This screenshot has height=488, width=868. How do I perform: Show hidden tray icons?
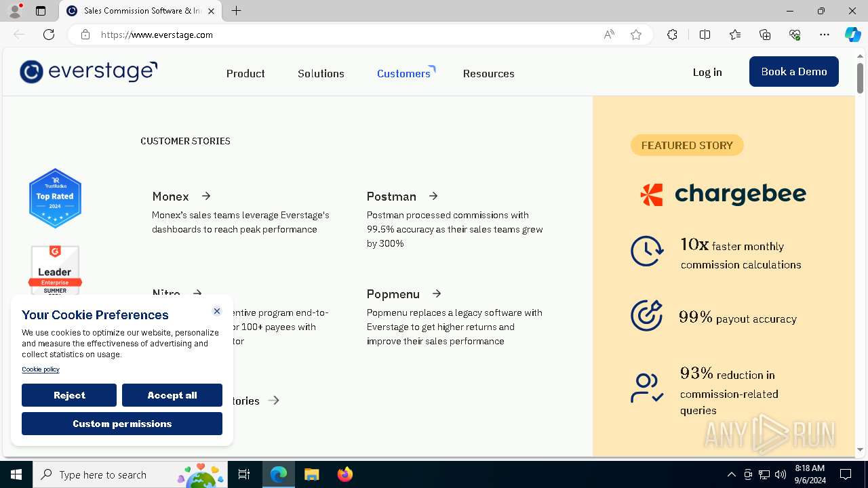731,474
